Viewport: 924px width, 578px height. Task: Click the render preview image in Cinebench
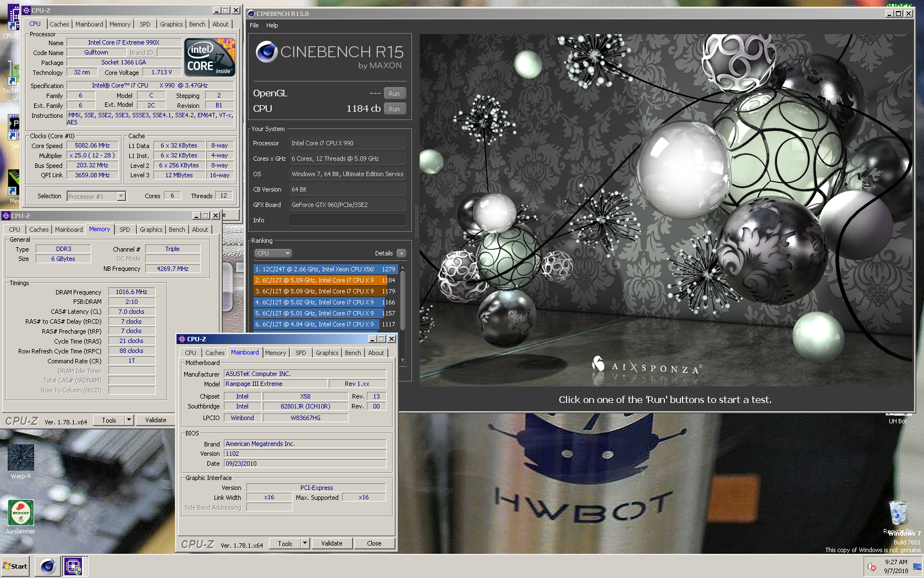(667, 210)
